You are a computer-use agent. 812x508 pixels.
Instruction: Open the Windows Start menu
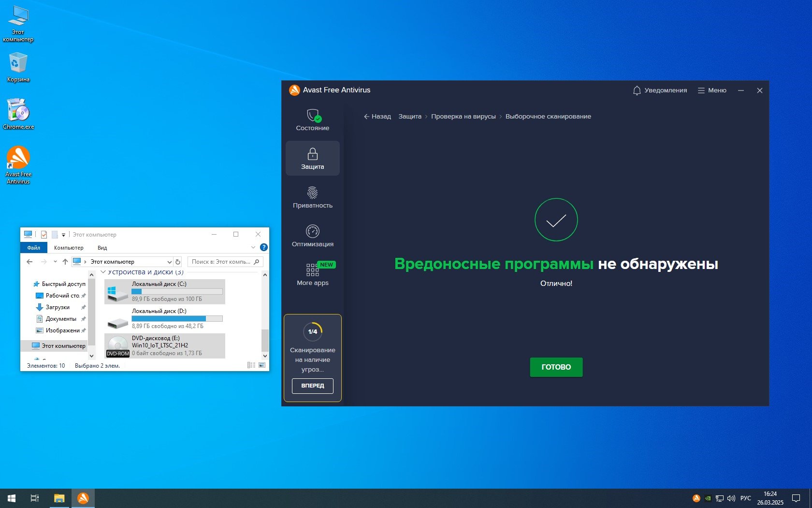coord(12,498)
